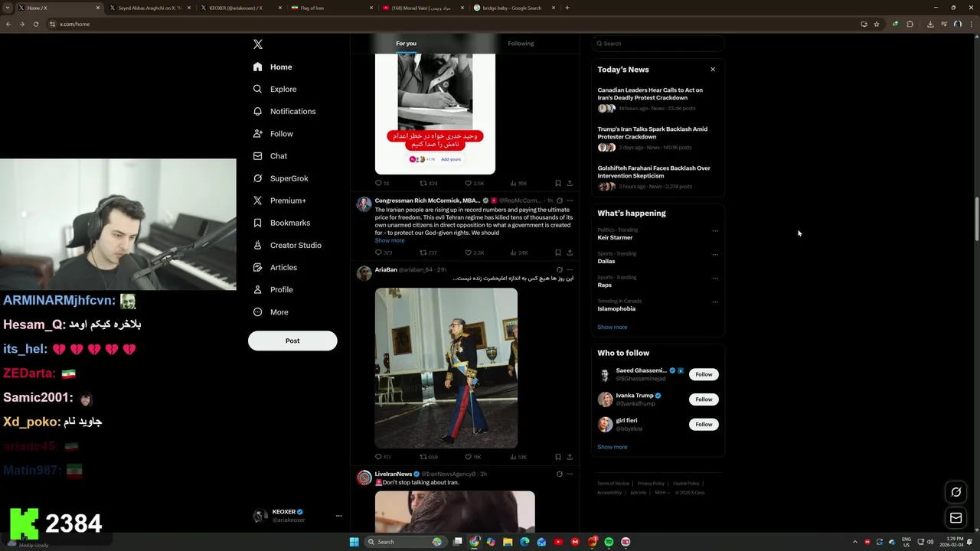Open the AriaBan post photo
This screenshot has height=551, width=980.
click(446, 368)
